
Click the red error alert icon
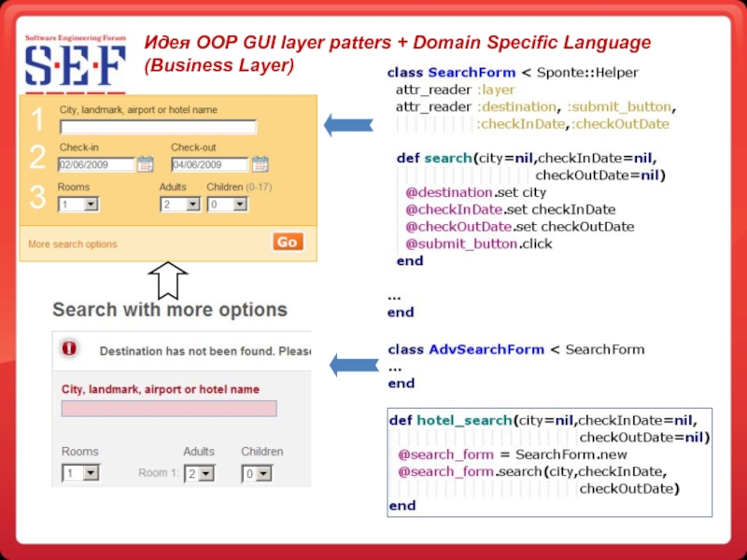pos(69,348)
